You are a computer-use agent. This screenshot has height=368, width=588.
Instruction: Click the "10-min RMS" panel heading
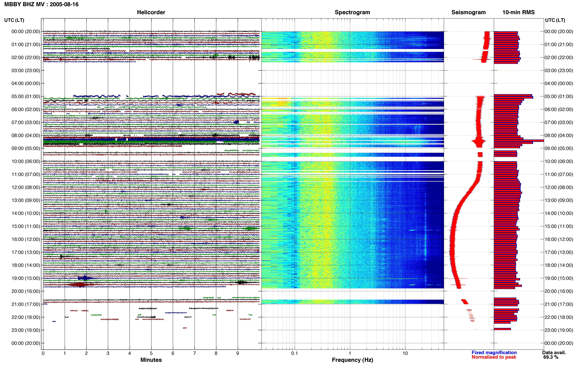tap(518, 12)
